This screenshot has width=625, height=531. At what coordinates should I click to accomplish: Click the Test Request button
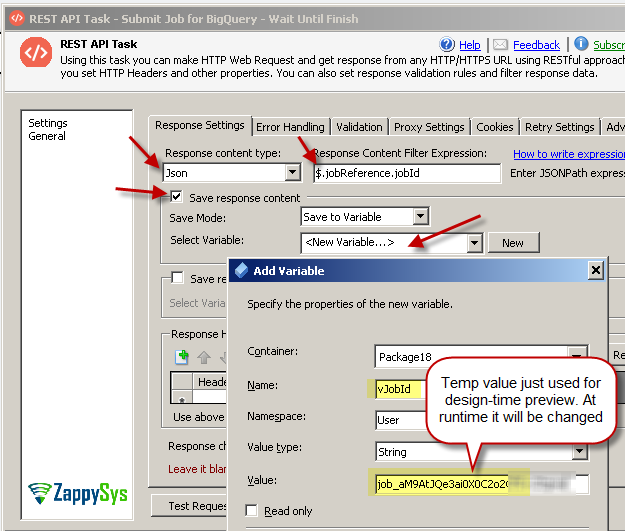[189, 506]
